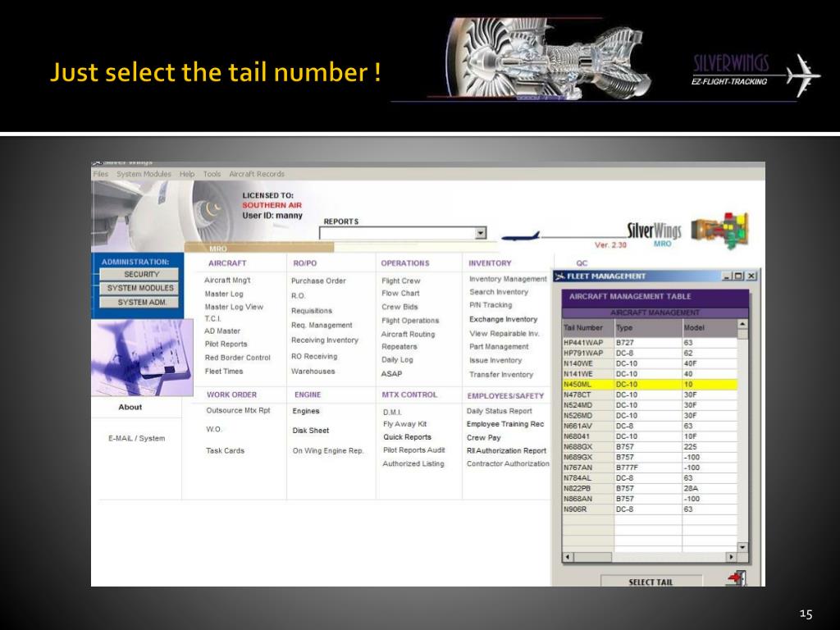Open On Wing Engine Rep.
840x630 pixels.
328,451
